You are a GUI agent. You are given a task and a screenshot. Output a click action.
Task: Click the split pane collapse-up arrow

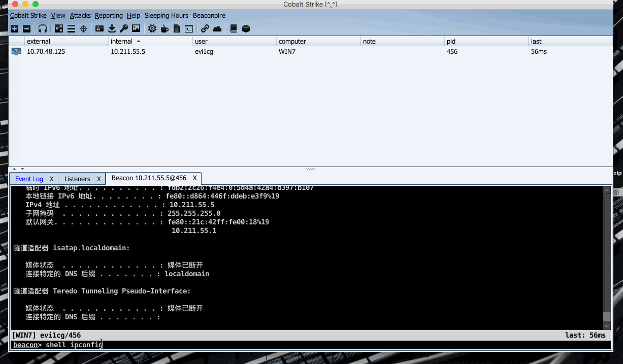(x=14, y=169)
